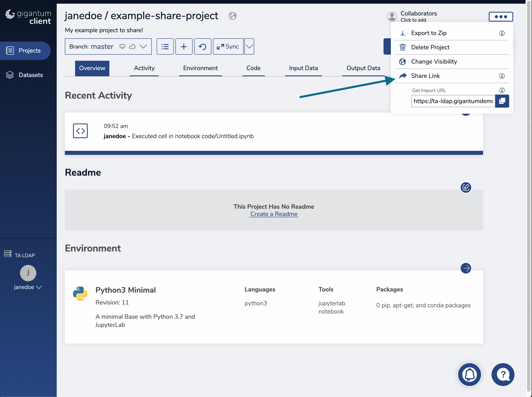Click the Environment section arrow icon
The height and width of the screenshot is (397, 532).
click(x=466, y=268)
